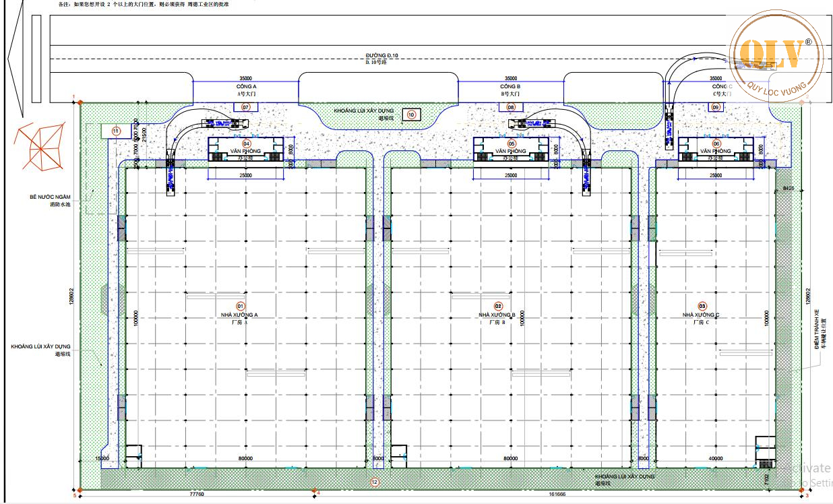833x504 pixels.
Task: Click circled marker 12 on bottom setback strip
Action: click(x=375, y=482)
